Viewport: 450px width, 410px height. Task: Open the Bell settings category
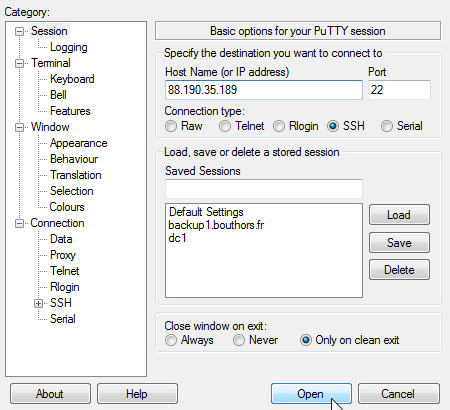[58, 95]
